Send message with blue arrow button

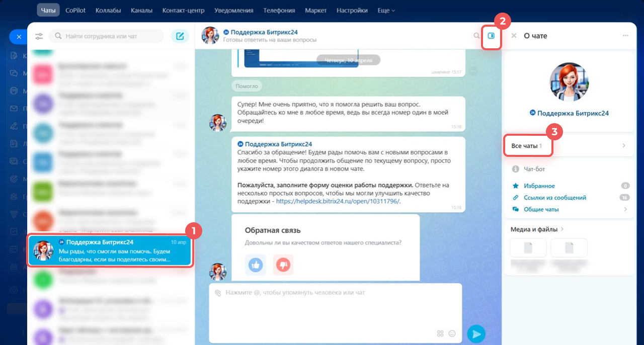pos(476,333)
